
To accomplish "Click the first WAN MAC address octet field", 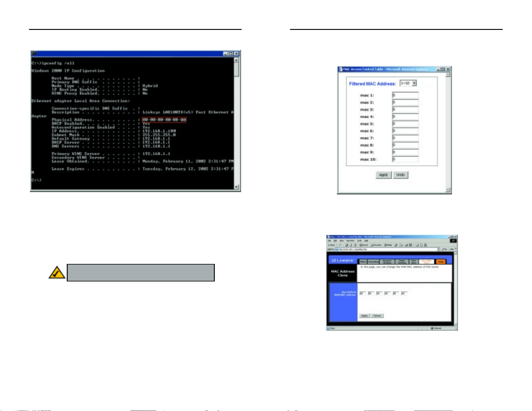I will click(x=363, y=293).
